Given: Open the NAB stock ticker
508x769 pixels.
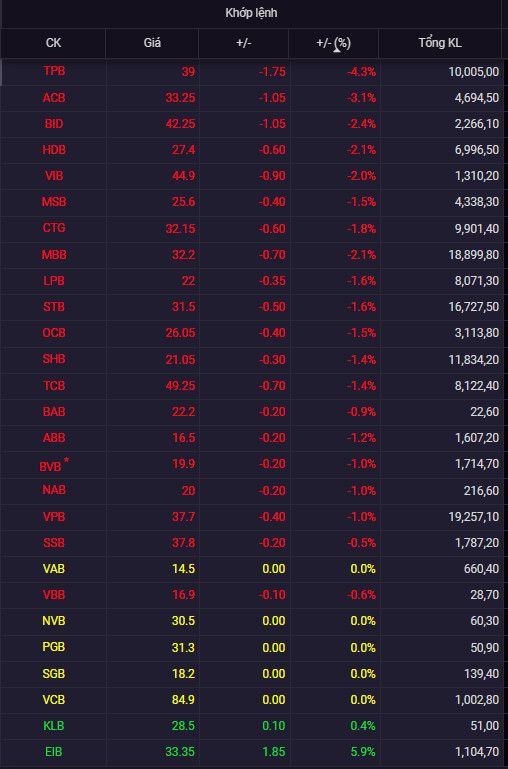Looking at the screenshot, I should [x=54, y=490].
